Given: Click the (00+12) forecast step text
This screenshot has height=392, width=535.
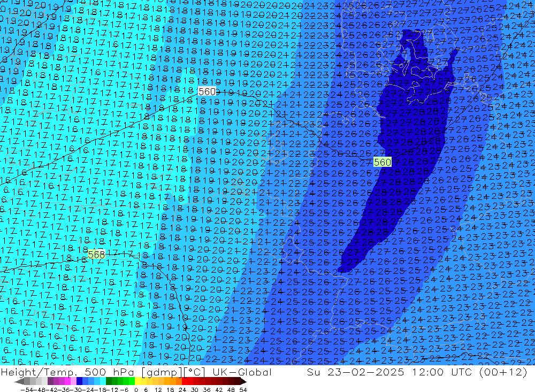Looking at the screenshot, I should tap(503, 372).
